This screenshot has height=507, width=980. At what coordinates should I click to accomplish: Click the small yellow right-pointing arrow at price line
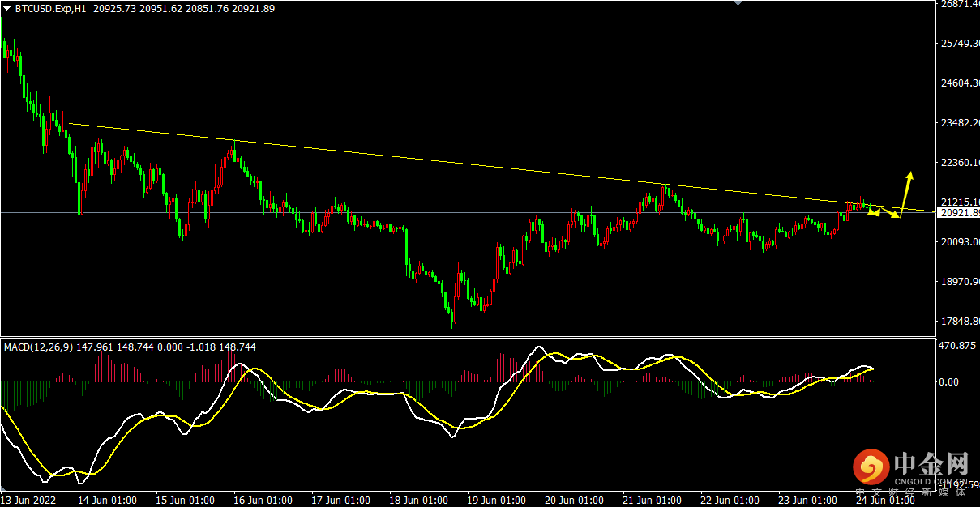(x=895, y=215)
